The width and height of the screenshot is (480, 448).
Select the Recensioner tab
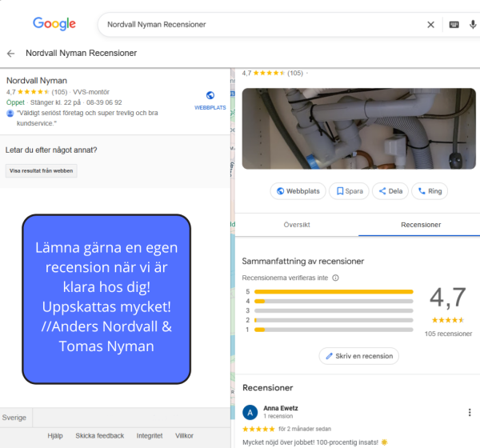(421, 225)
